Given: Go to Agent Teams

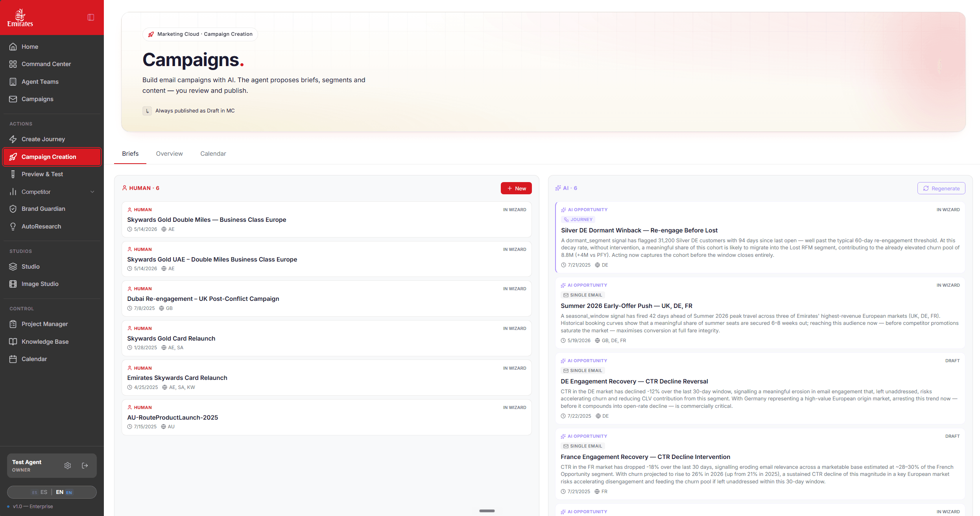Looking at the screenshot, I should coord(52,81).
